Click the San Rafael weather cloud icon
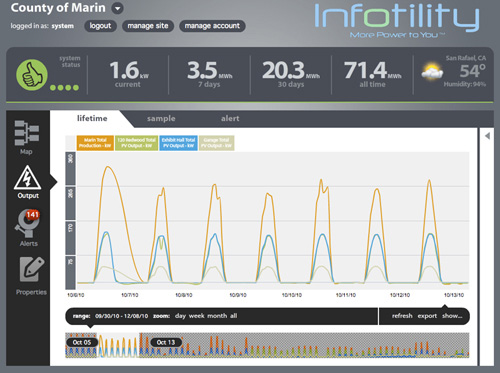The width and height of the screenshot is (500, 373). pos(432,71)
